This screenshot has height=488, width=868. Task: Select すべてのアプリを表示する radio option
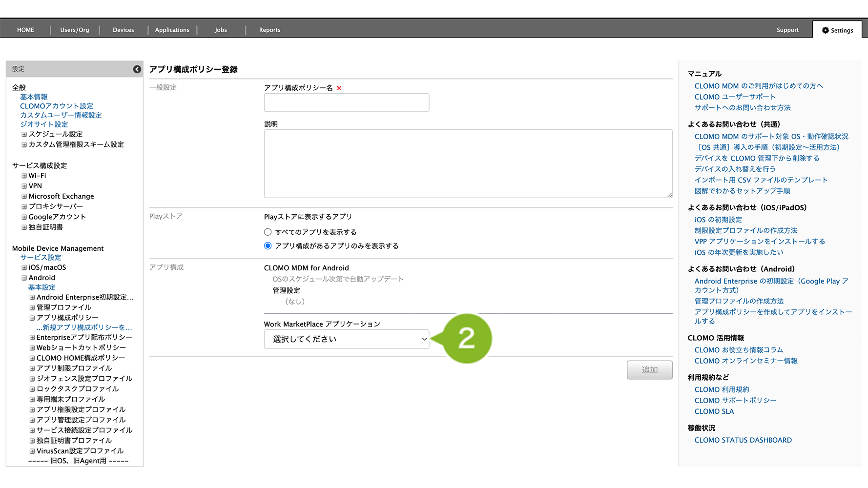268,232
